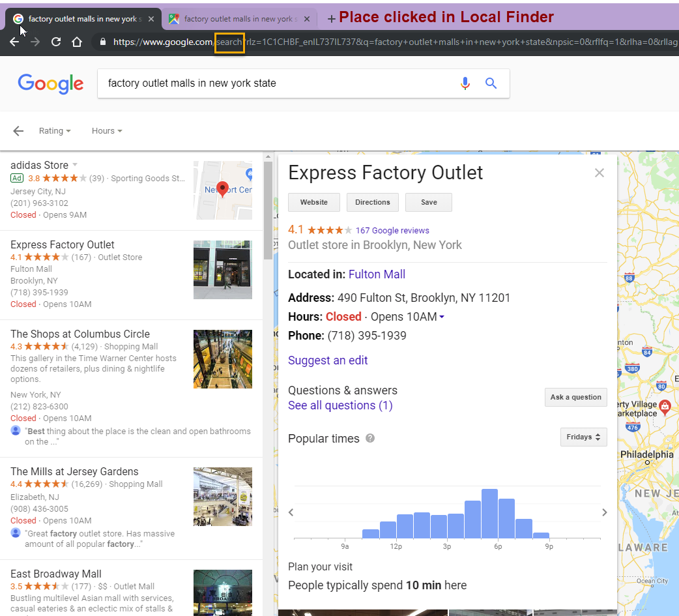Click the Liberty Village Marketplace map pin
The width and height of the screenshot is (679, 616).
[x=665, y=406]
